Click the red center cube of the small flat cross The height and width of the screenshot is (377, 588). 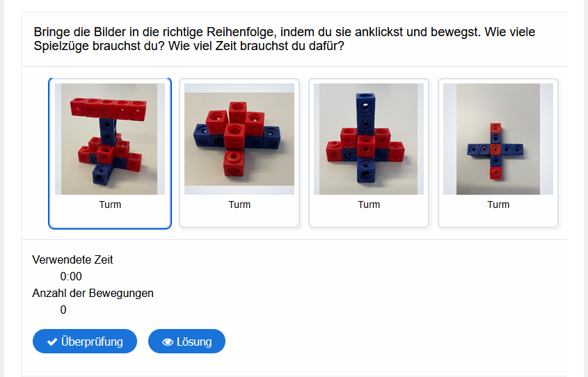[495, 149]
